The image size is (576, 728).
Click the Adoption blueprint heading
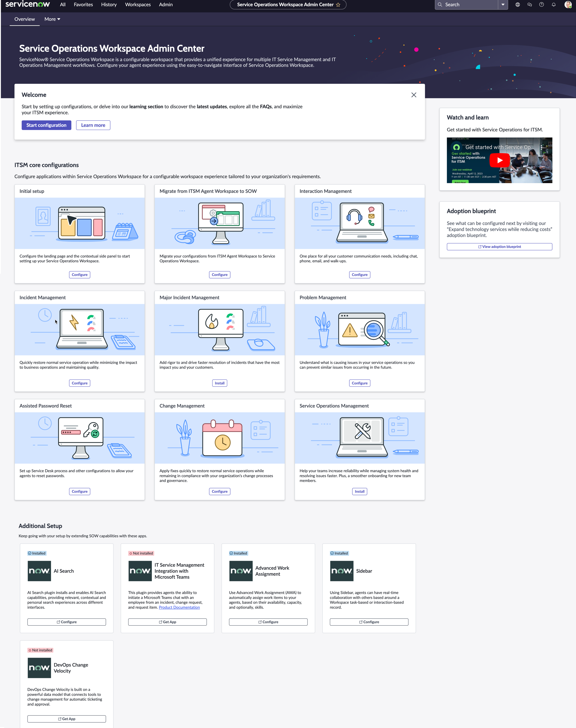[x=471, y=211]
